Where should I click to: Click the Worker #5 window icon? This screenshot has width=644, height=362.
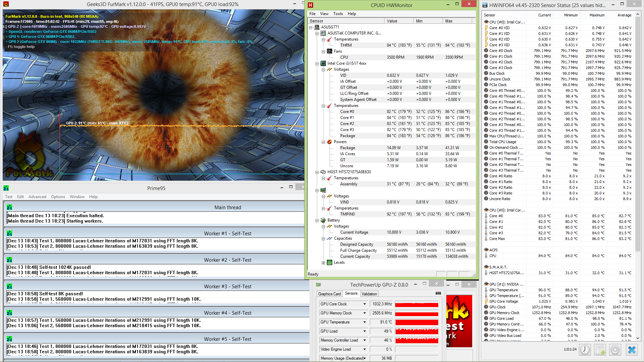pyautogui.click(x=9, y=339)
